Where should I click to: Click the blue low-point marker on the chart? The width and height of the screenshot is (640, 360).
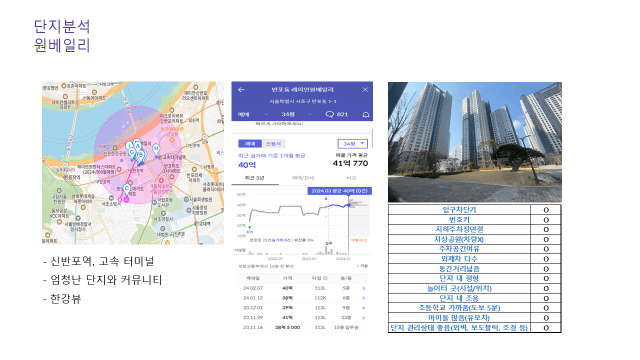249,228
